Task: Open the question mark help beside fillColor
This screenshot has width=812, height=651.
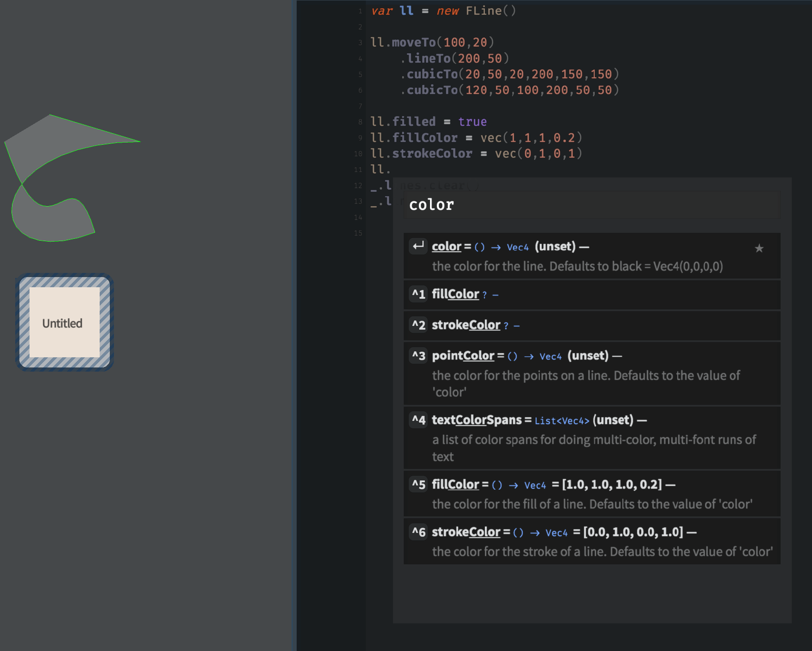Action: point(484,295)
